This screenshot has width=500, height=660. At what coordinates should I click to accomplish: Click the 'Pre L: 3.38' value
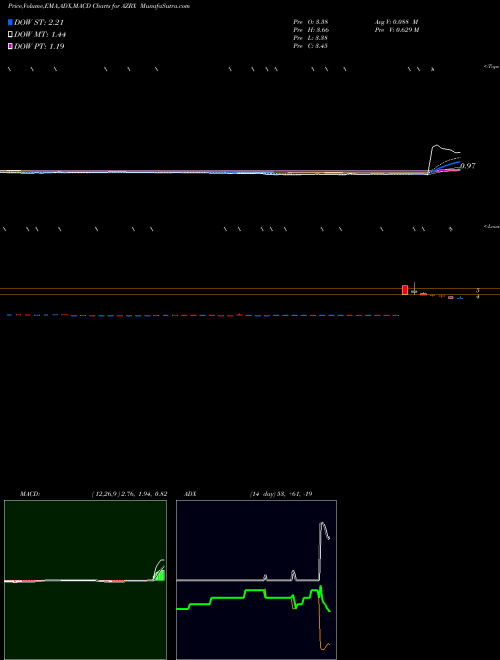tap(311, 38)
